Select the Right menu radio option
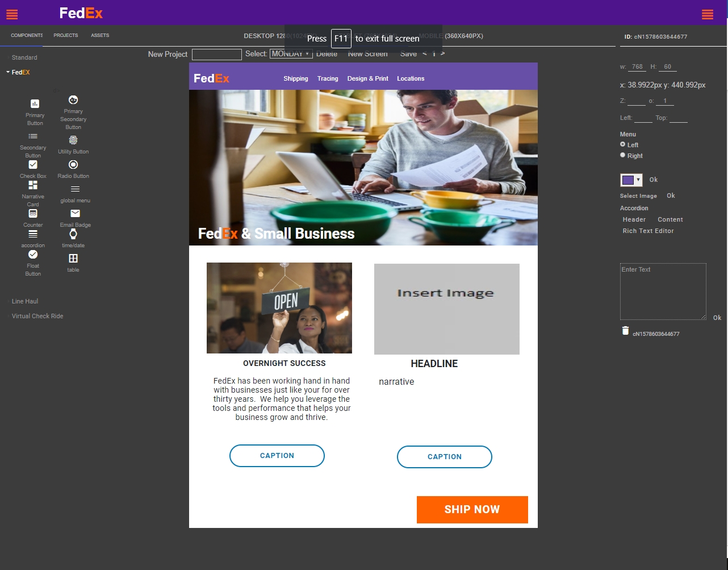Viewport: 728px width, 570px height. coord(623,155)
